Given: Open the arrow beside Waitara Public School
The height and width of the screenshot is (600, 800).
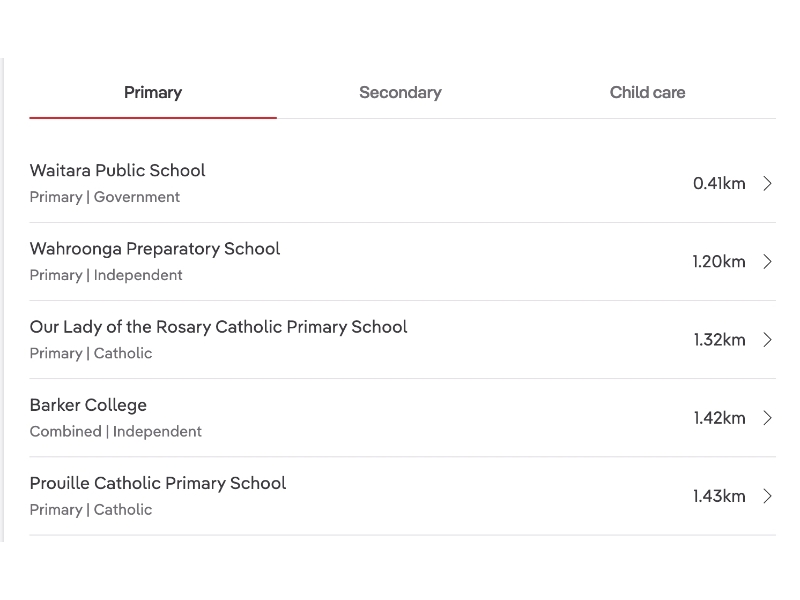Looking at the screenshot, I should [767, 183].
